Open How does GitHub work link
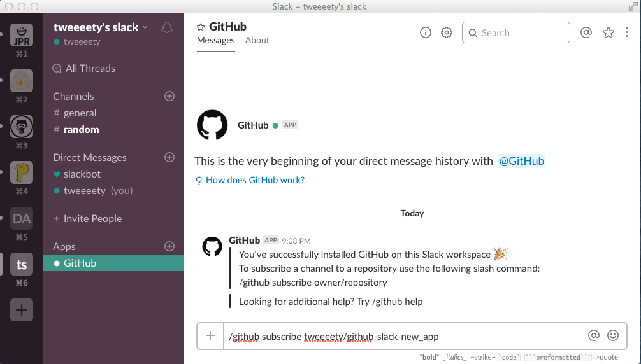This screenshot has height=364, width=641. 254,180
